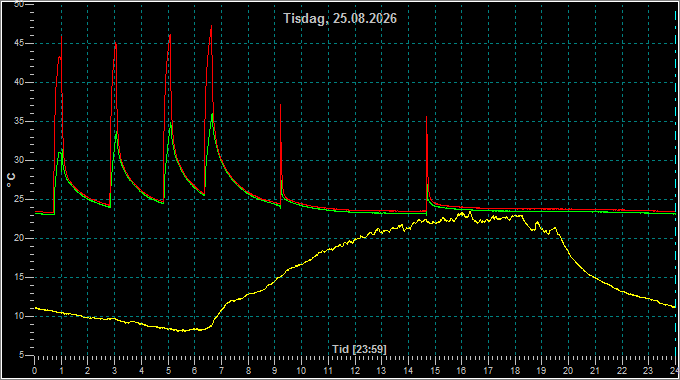Select hour 23 on the time axis

tap(648, 371)
